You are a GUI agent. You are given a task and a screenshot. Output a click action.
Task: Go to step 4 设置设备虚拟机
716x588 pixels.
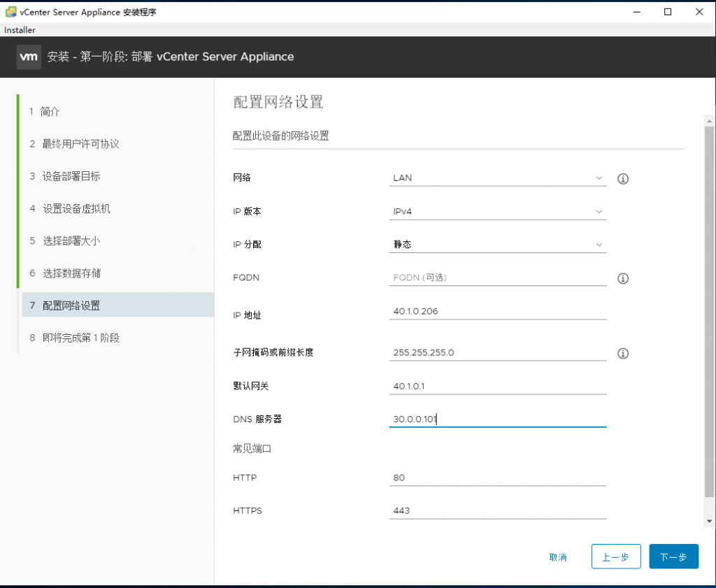(x=70, y=208)
